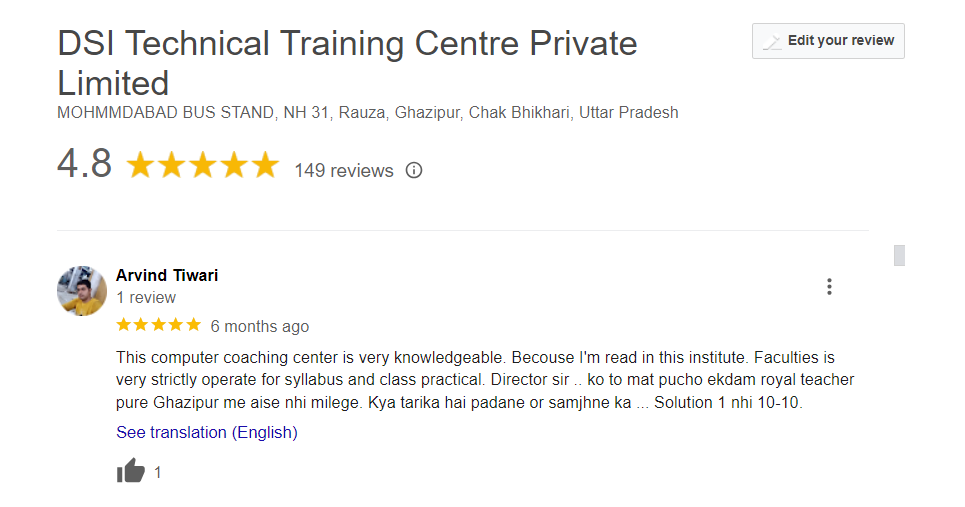Open the Arvind Tiwari reviewer name
The height and width of the screenshot is (507, 965).
167,275
